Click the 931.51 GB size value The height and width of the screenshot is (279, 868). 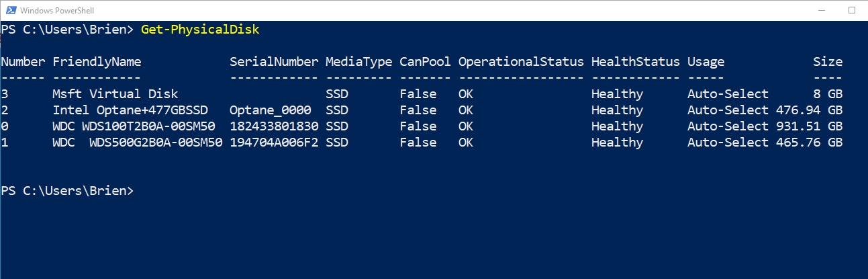point(809,126)
